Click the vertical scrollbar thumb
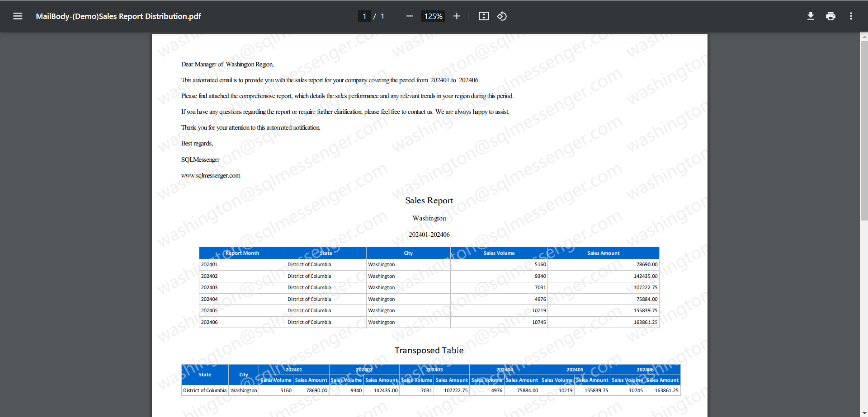Image resolution: width=868 pixels, height=417 pixels. coord(864,131)
